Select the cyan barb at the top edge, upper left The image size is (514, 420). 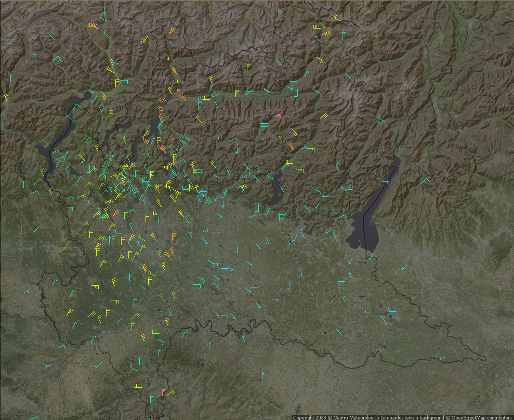pyautogui.click(x=104, y=11)
